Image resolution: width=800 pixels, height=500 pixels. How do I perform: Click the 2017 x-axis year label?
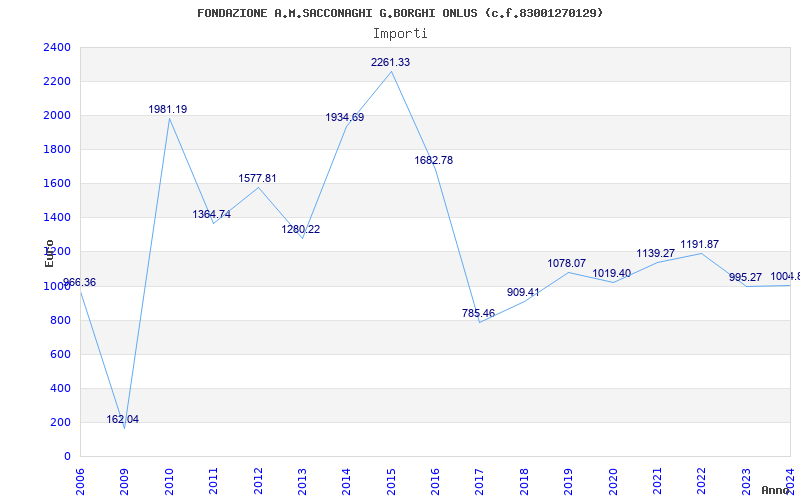tap(480, 481)
